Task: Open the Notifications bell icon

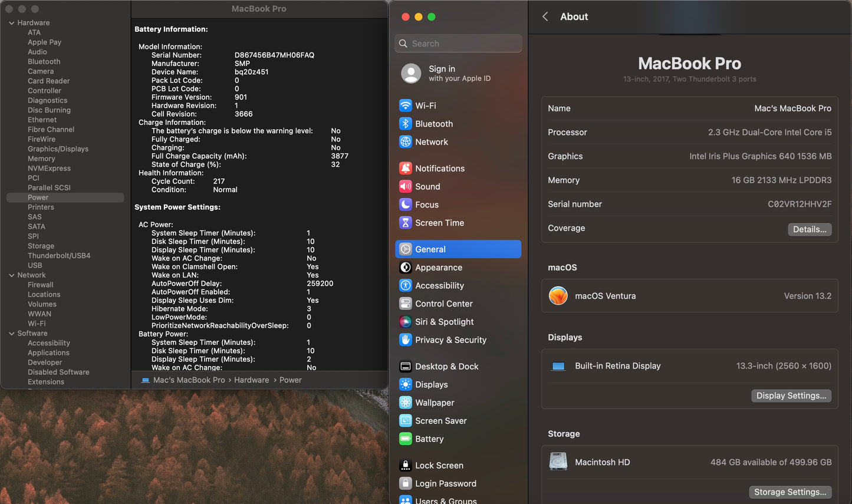Action: (405, 169)
